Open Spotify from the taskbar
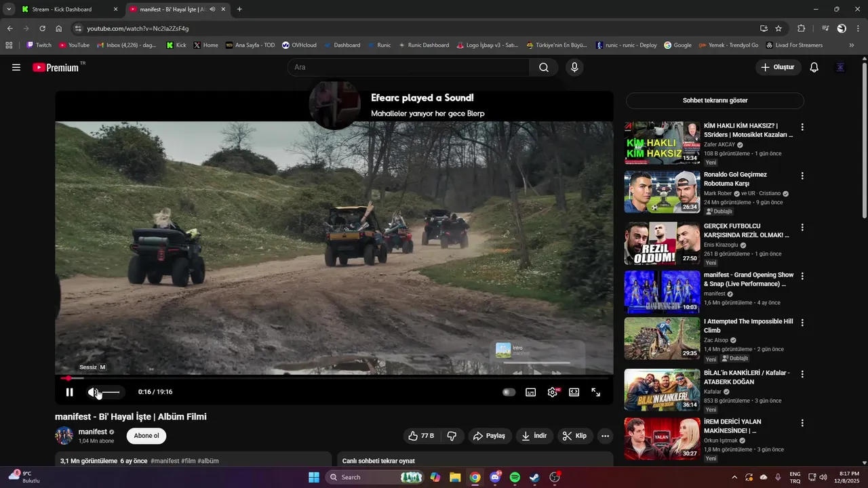The width and height of the screenshot is (868, 488). coord(515,477)
